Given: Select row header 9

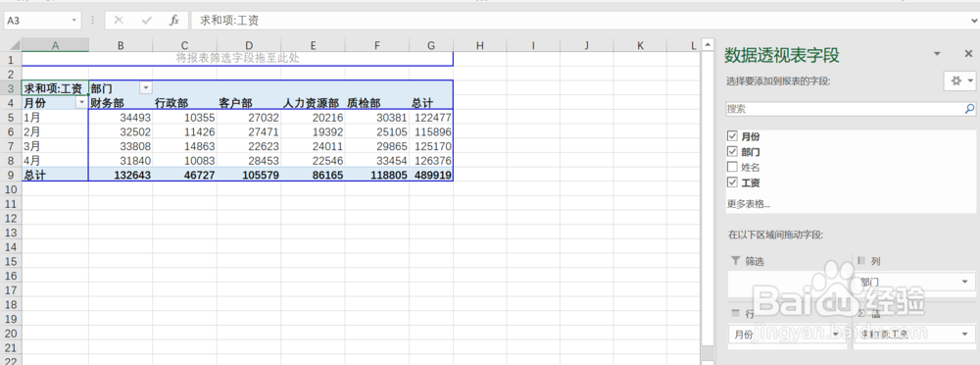Looking at the screenshot, I should 11,176.
